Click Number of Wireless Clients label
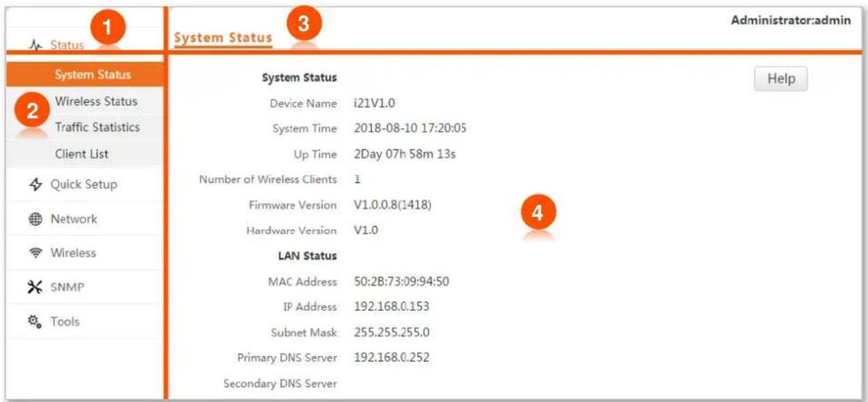This screenshot has height=402, width=868. [268, 180]
